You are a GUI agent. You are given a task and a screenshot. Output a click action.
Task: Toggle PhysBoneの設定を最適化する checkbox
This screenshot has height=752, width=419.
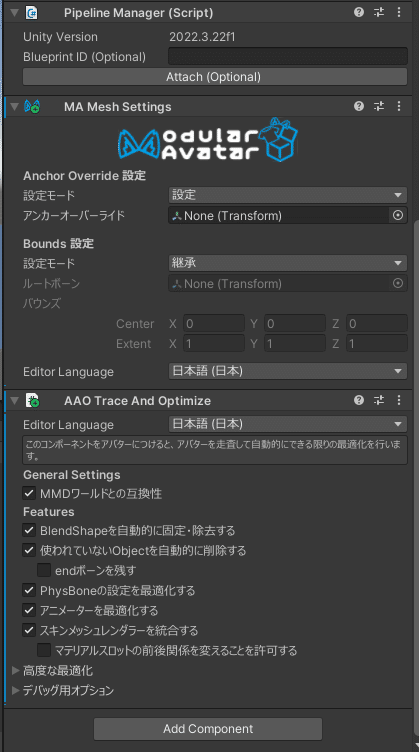29,590
